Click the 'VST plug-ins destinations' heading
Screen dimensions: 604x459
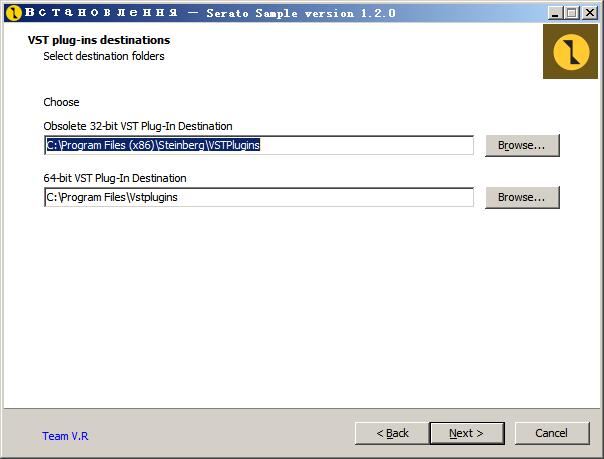coord(99,40)
